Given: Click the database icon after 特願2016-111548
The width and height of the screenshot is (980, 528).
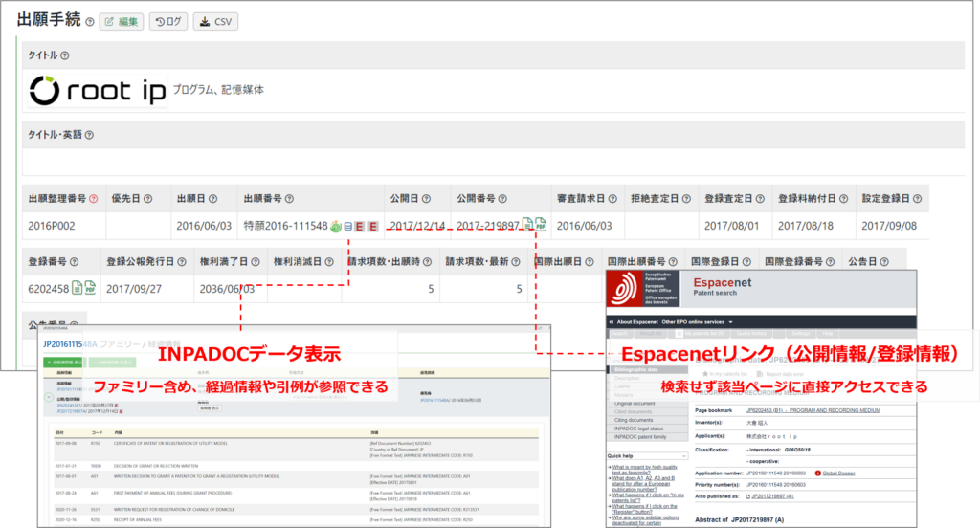Looking at the screenshot, I should (x=346, y=227).
